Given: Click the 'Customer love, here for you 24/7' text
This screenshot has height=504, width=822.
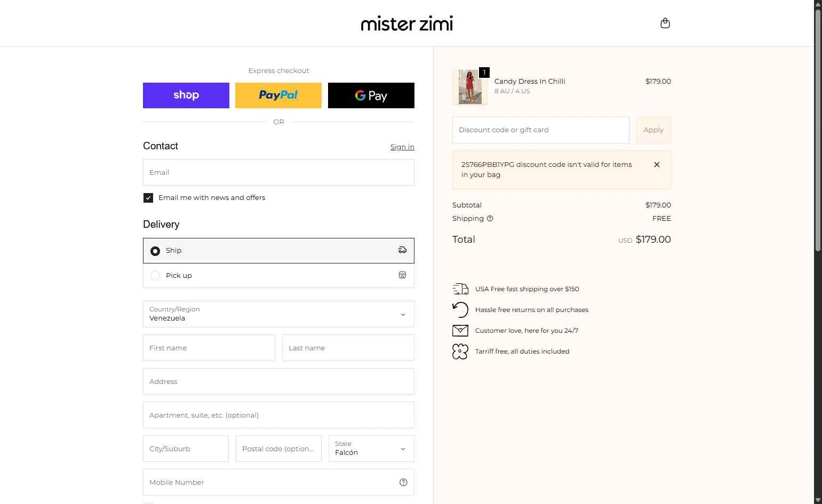Looking at the screenshot, I should click(x=526, y=331).
